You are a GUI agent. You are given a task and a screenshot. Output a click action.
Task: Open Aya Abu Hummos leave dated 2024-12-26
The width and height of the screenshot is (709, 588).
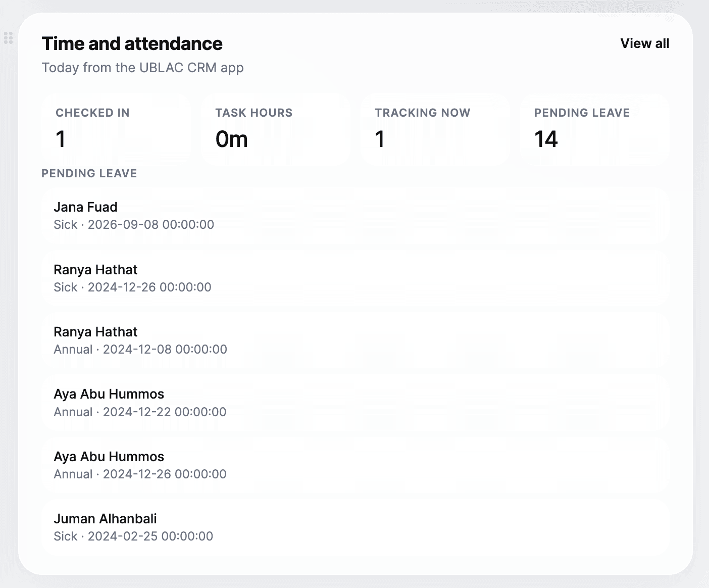point(356,465)
